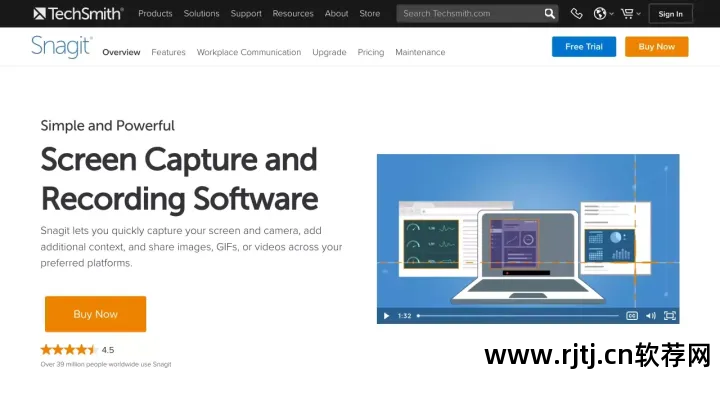
Task: Mute the video volume
Action: 651,316
